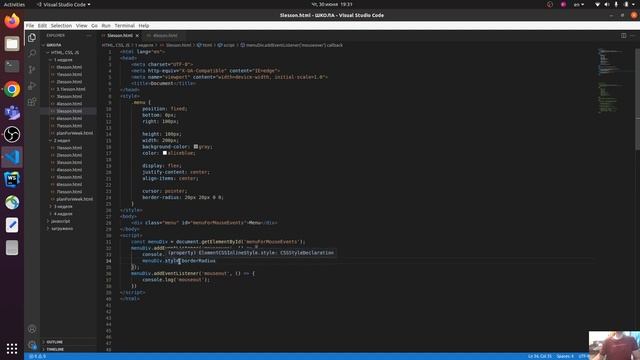
Task: Launch Firefox from the dock
Action: pyautogui.click(x=12, y=21)
